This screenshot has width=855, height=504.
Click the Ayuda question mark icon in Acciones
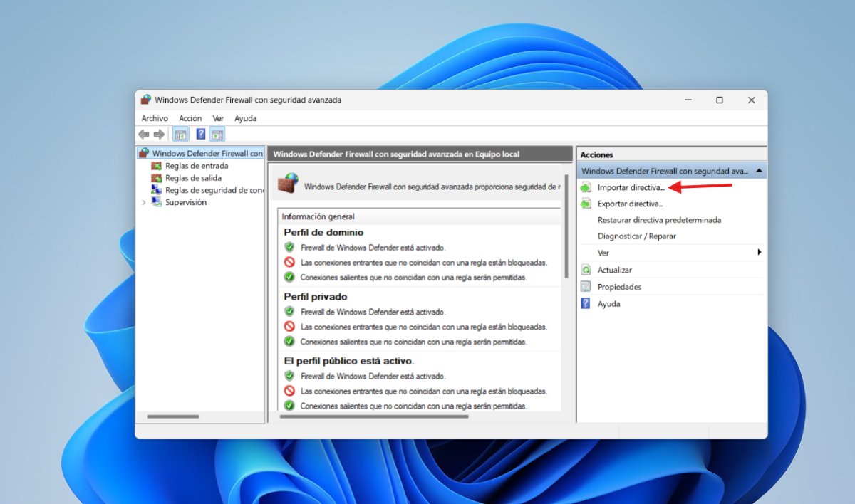586,303
